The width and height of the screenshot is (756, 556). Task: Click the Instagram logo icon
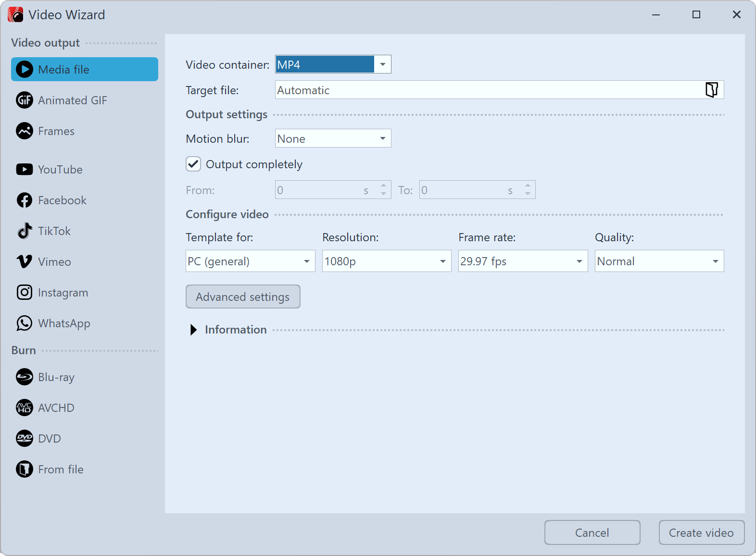coord(25,292)
